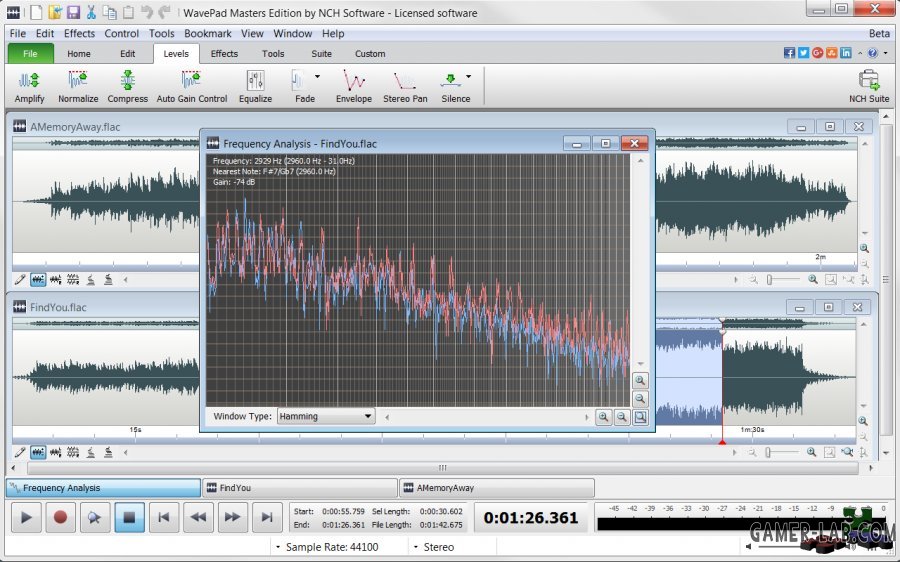Open the Stereo channel dropdown
Viewport: 900px width, 562px height.
point(435,547)
